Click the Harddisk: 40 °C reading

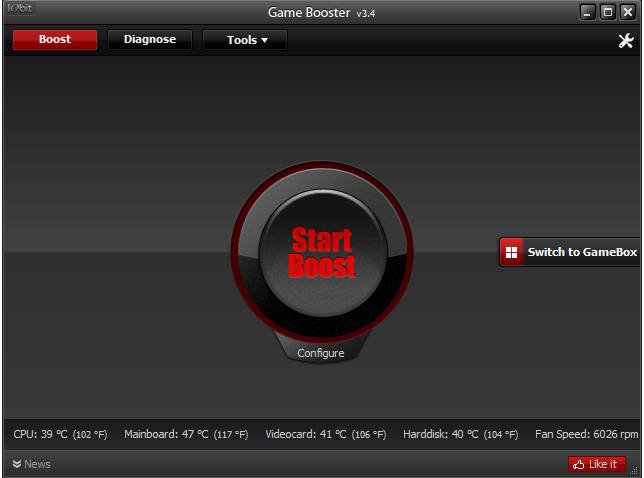(460, 434)
